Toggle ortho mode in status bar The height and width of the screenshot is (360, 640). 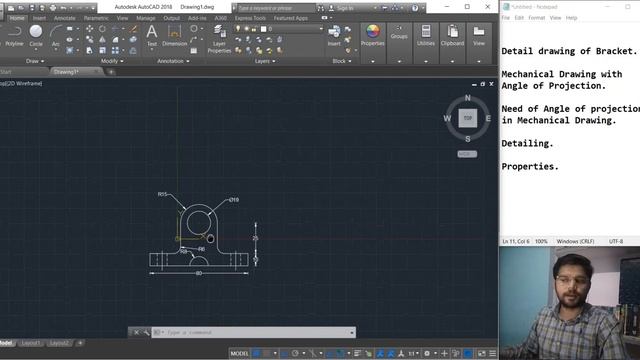pyautogui.click(x=284, y=353)
